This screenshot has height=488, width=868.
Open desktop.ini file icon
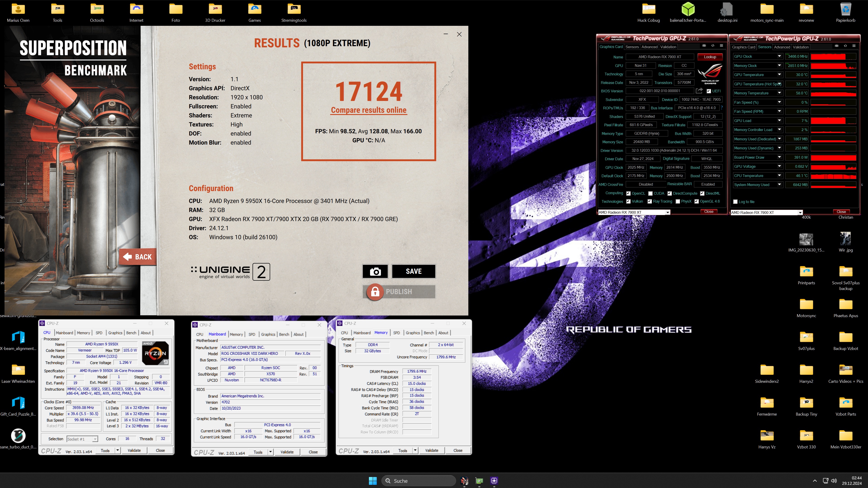(x=727, y=13)
